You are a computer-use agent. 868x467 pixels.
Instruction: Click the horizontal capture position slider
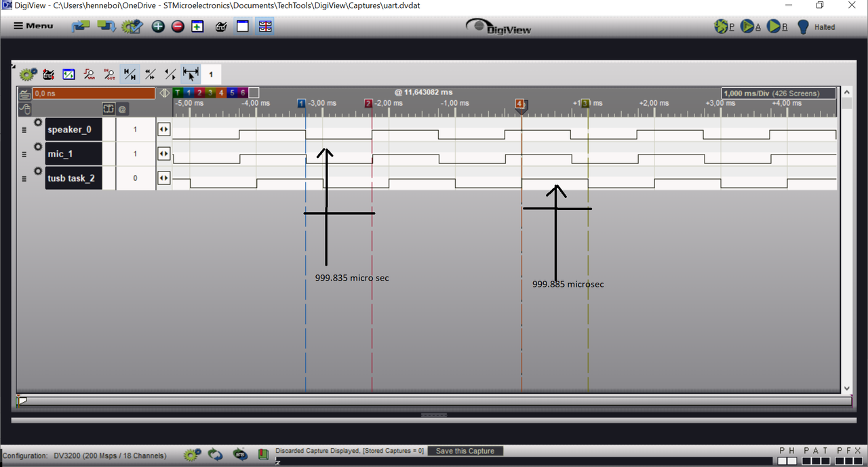pos(22,401)
